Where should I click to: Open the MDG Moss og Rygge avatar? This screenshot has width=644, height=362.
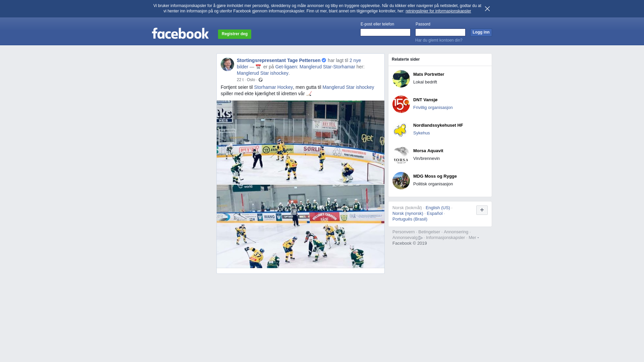coord(401,181)
